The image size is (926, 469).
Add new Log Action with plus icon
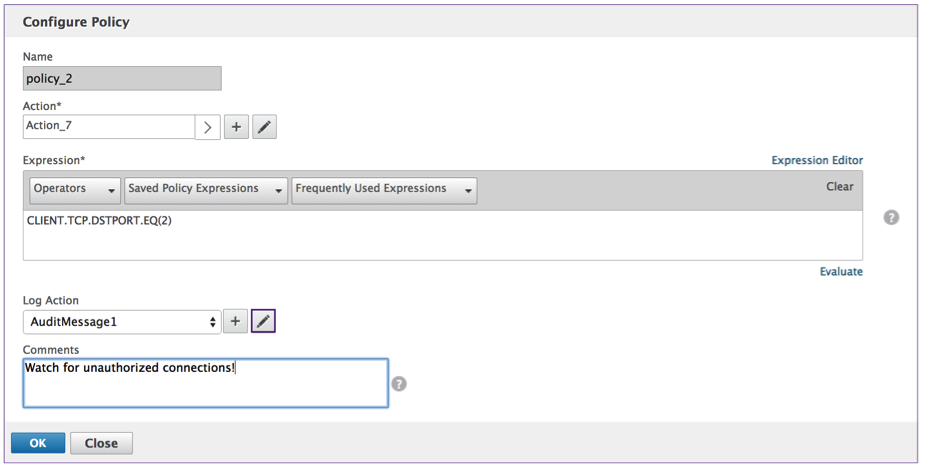(x=236, y=321)
